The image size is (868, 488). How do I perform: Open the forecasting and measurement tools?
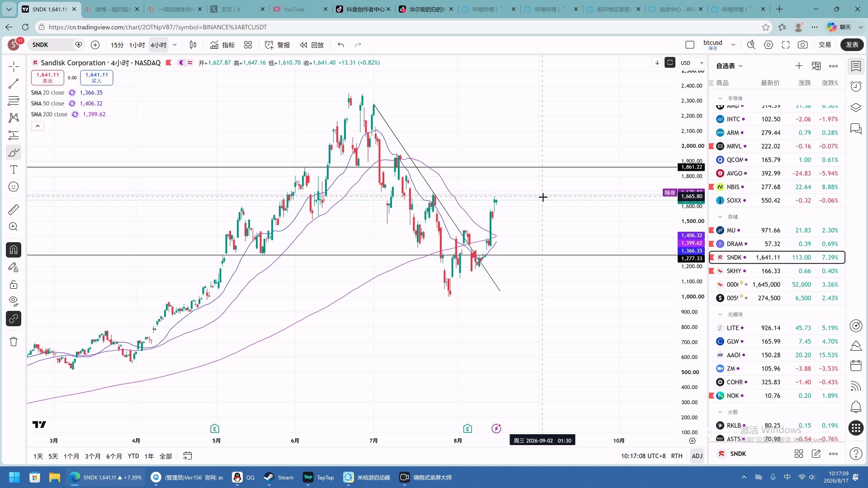(14, 135)
